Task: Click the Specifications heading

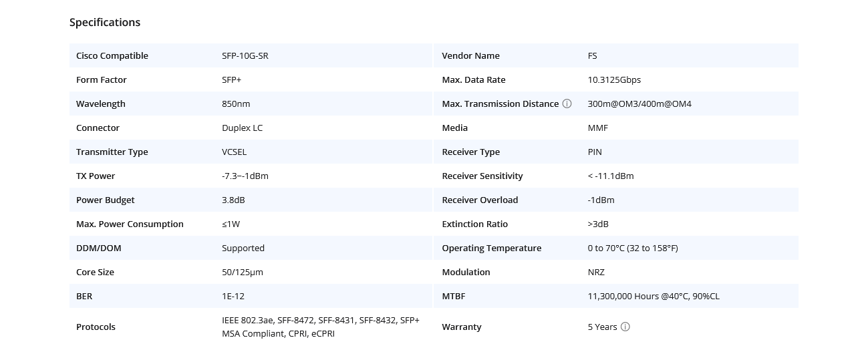Action: 105,22
